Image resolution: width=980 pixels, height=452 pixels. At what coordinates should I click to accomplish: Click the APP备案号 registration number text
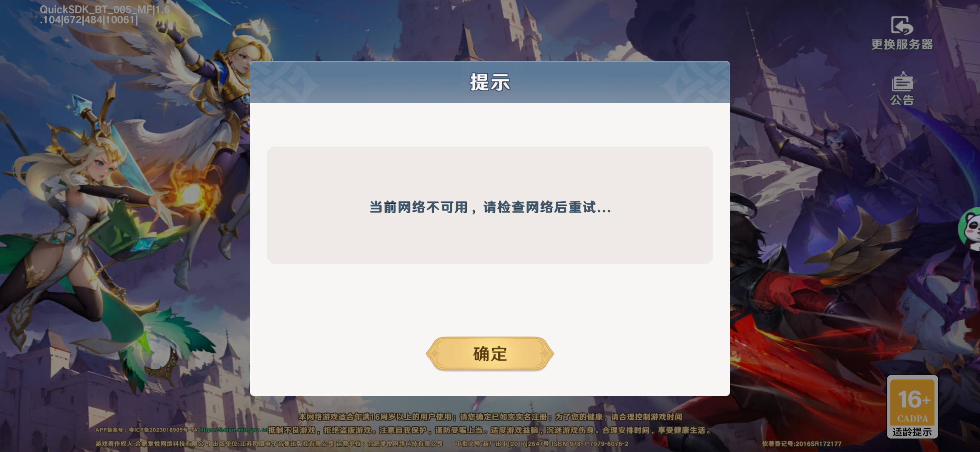click(146, 430)
